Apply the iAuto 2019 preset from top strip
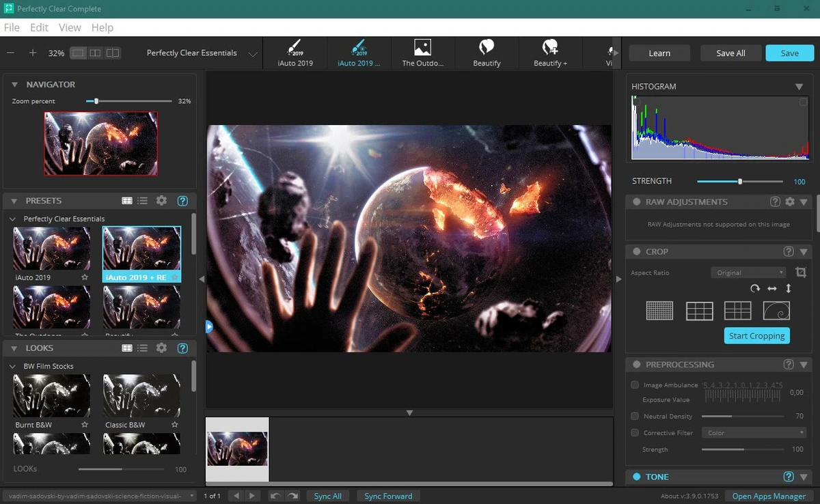 click(295, 53)
